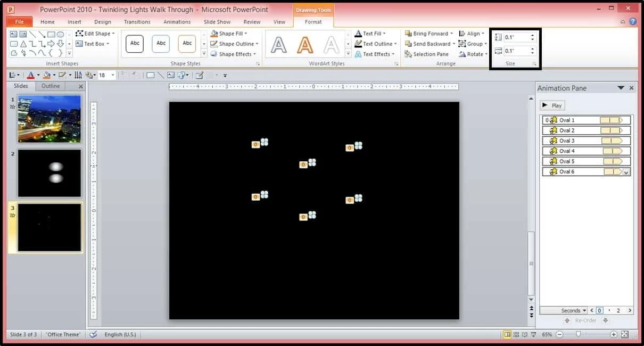Switch to the Animations tab
This screenshot has height=346, width=644.
(x=177, y=22)
